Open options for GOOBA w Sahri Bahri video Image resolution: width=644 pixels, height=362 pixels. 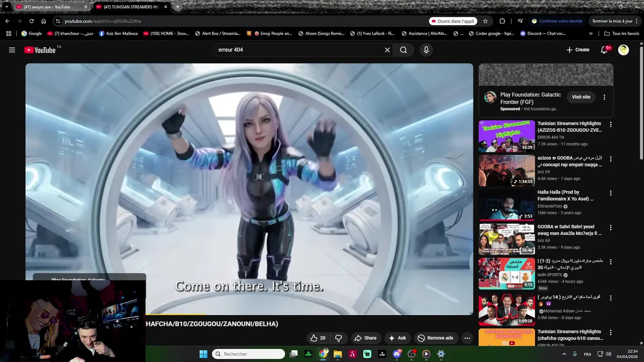pyautogui.click(x=611, y=228)
